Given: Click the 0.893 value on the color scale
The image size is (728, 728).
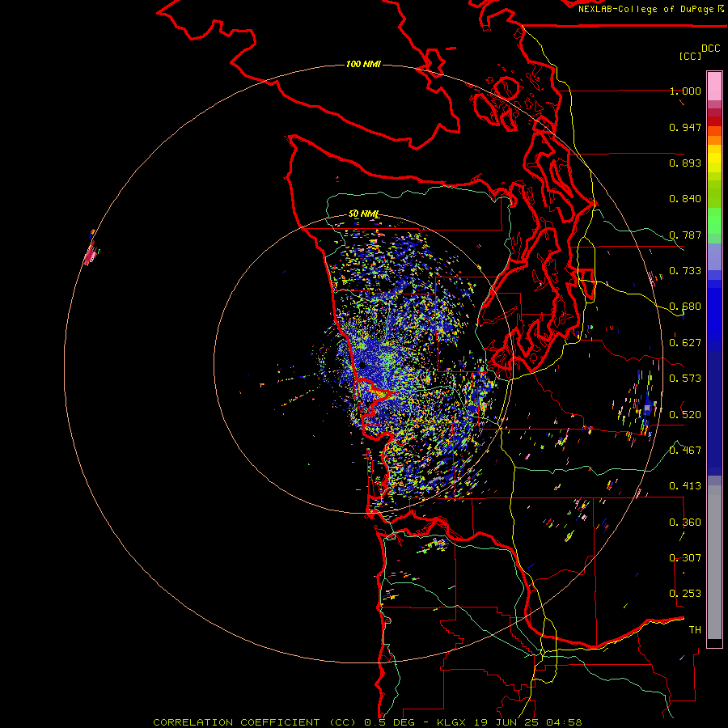Looking at the screenshot, I should pyautogui.click(x=685, y=163).
